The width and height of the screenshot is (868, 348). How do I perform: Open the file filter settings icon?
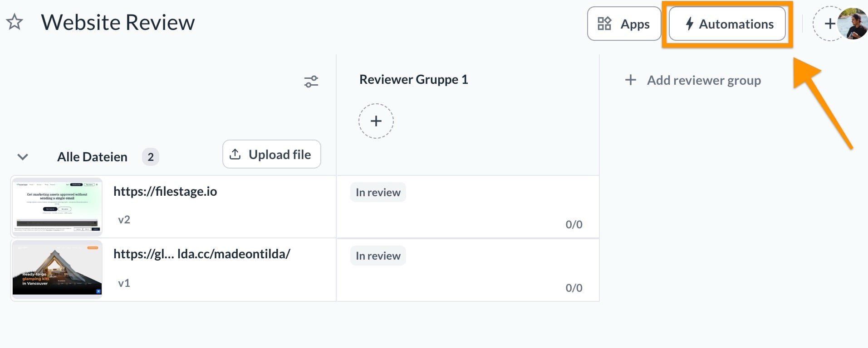pos(311,82)
